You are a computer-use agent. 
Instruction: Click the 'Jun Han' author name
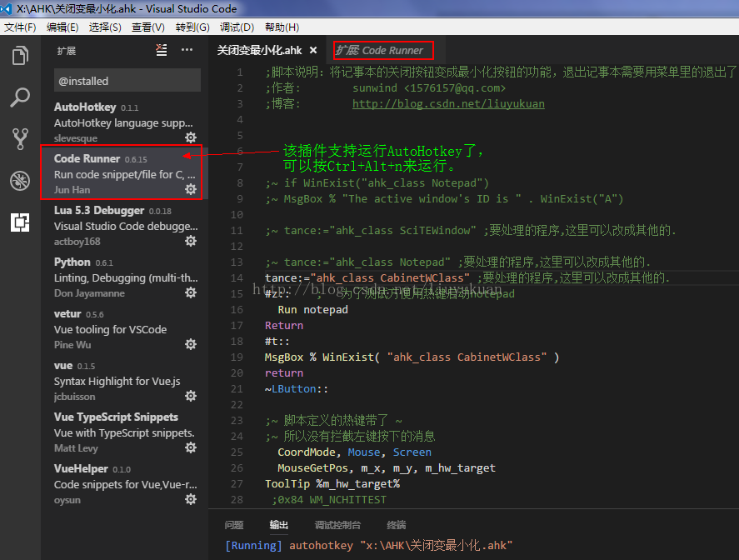tap(72, 189)
